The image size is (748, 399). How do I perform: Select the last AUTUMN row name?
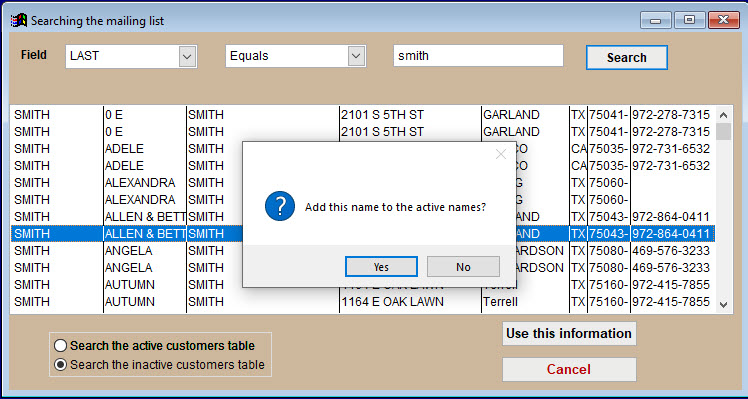point(129,302)
